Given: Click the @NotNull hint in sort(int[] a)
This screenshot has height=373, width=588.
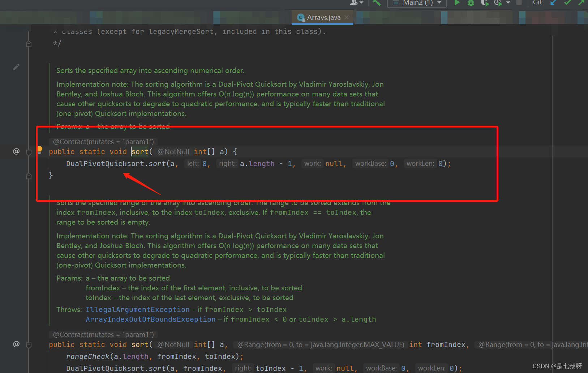Looking at the screenshot, I should (173, 152).
